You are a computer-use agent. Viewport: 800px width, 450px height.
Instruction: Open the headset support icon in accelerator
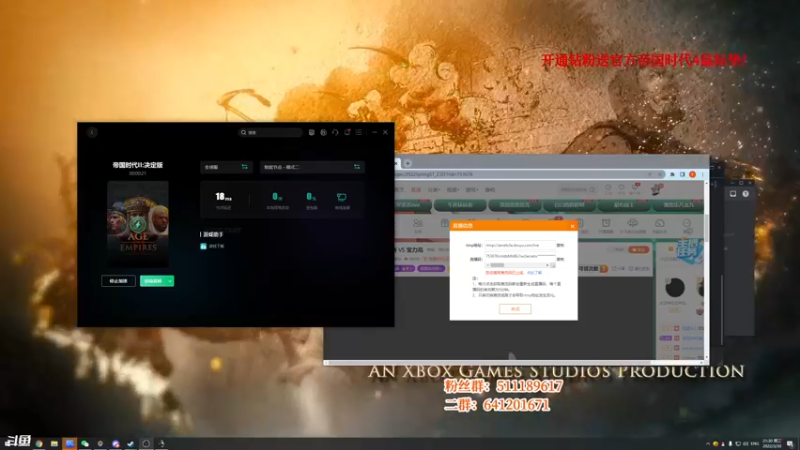(x=335, y=132)
